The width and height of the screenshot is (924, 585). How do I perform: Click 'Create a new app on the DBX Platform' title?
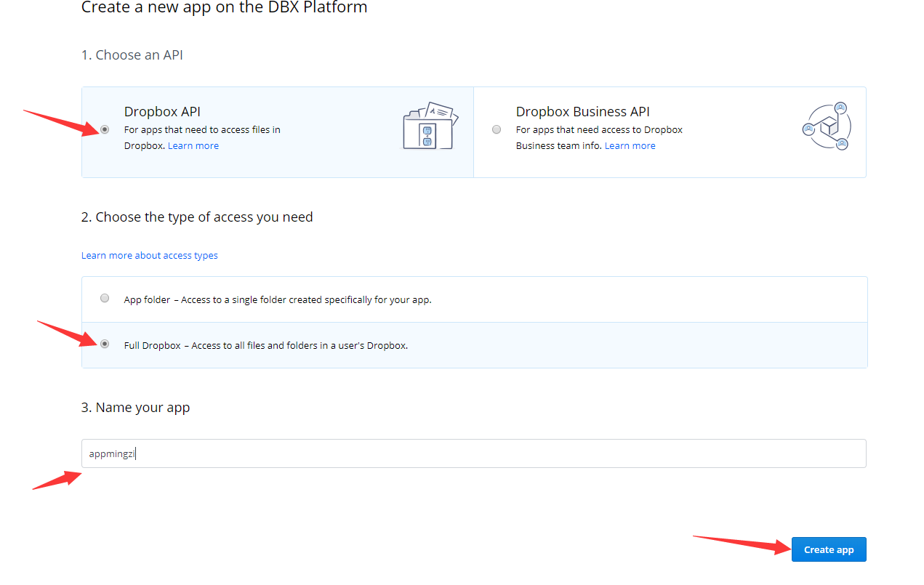click(225, 8)
